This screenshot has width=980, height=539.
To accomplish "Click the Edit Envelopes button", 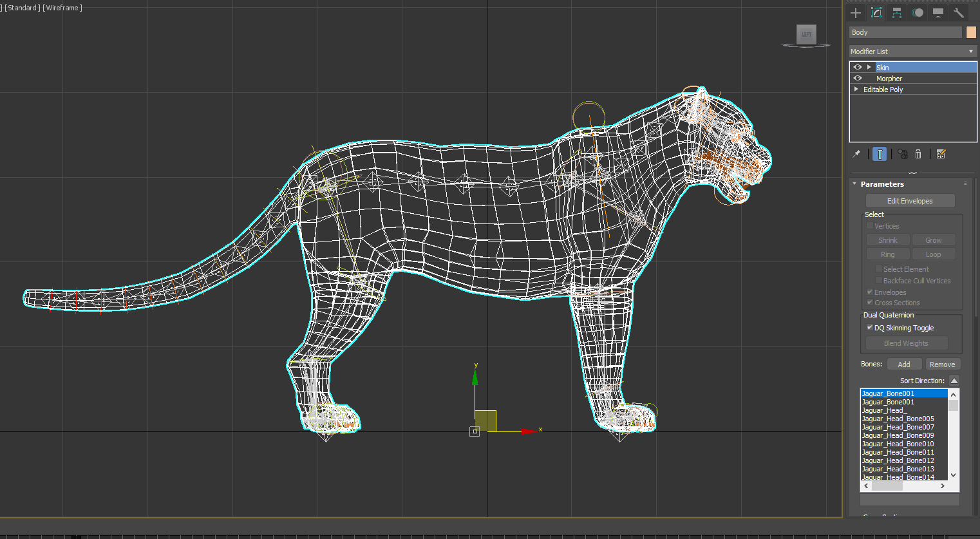I will point(910,200).
